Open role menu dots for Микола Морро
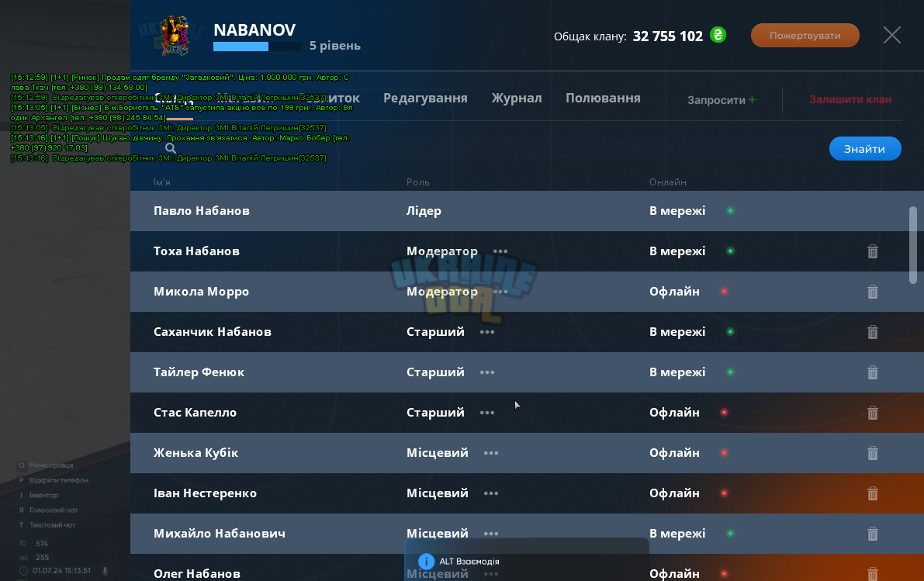 pos(500,292)
